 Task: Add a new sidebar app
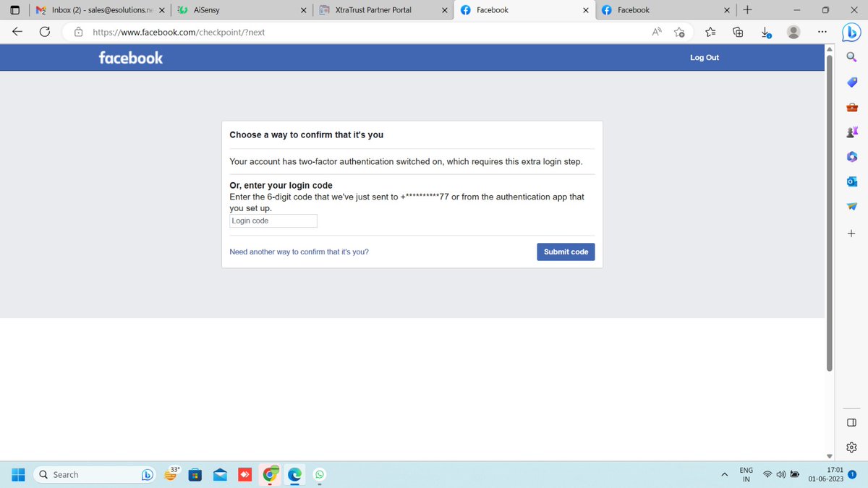point(851,234)
